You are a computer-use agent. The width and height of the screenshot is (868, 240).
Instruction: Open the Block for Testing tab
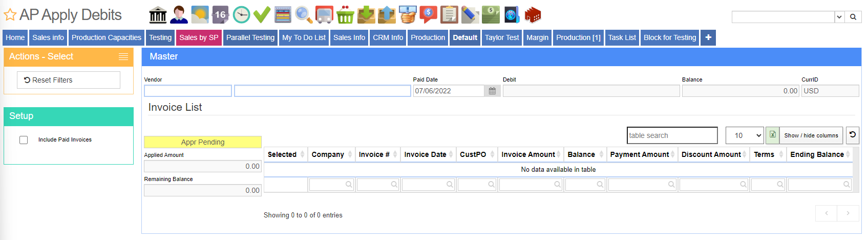tap(670, 37)
